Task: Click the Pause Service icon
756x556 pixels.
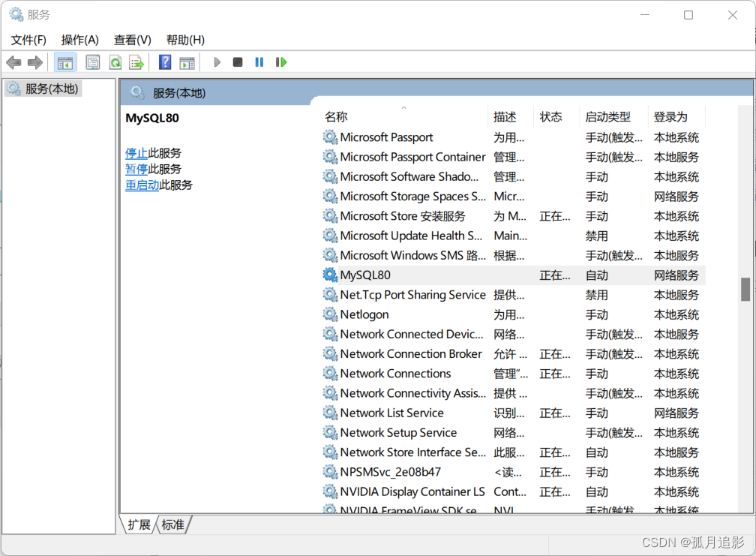Action: click(x=259, y=62)
